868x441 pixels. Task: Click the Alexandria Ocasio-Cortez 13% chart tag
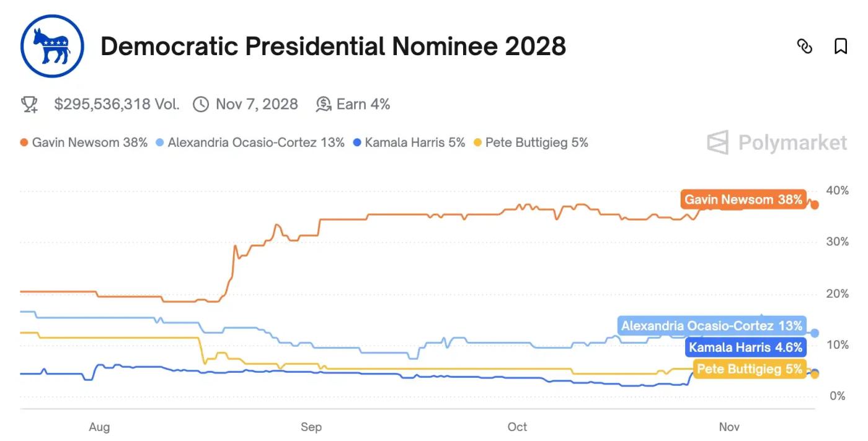point(712,326)
